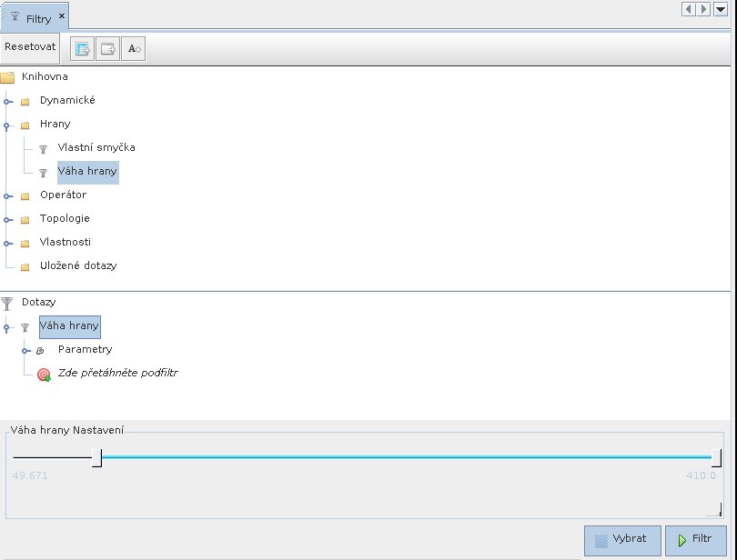Screen dimensions: 737x560
Task: Click the Operátor folder icon
Action: (25, 196)
